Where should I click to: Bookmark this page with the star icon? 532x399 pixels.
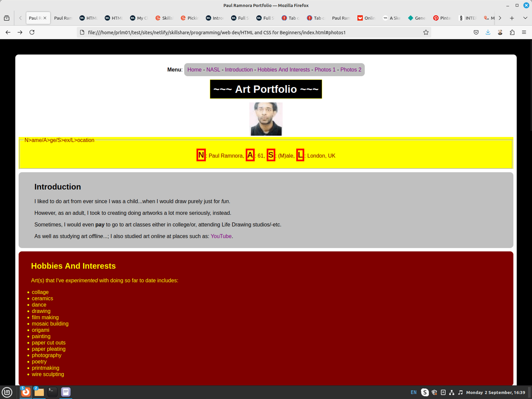[426, 32]
